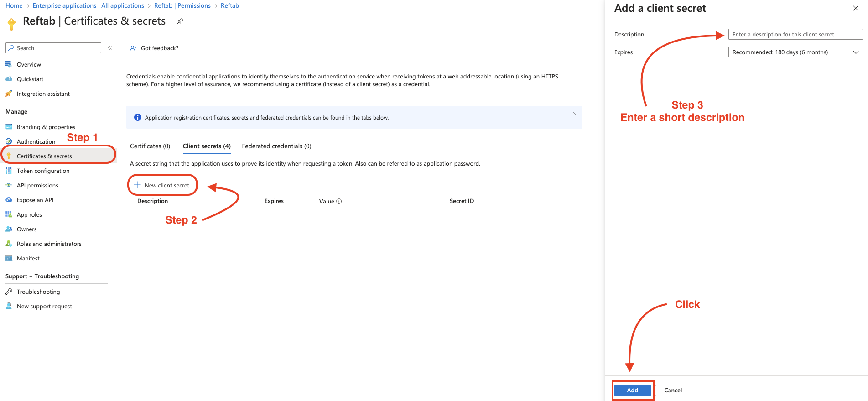
Task: Click the sidebar Search box
Action: click(x=53, y=48)
